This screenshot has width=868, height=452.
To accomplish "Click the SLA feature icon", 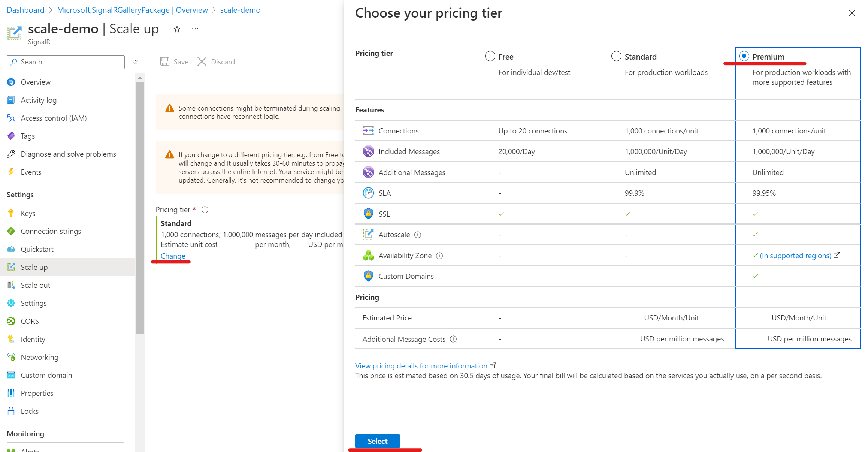I will pyautogui.click(x=368, y=193).
